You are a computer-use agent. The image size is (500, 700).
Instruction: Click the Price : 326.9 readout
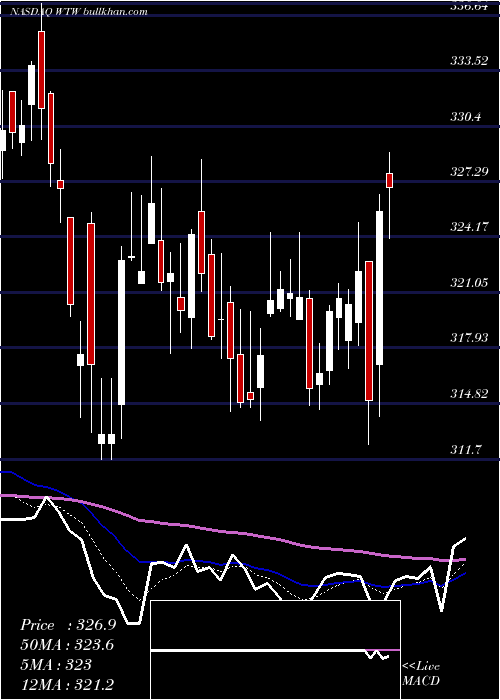point(68,625)
